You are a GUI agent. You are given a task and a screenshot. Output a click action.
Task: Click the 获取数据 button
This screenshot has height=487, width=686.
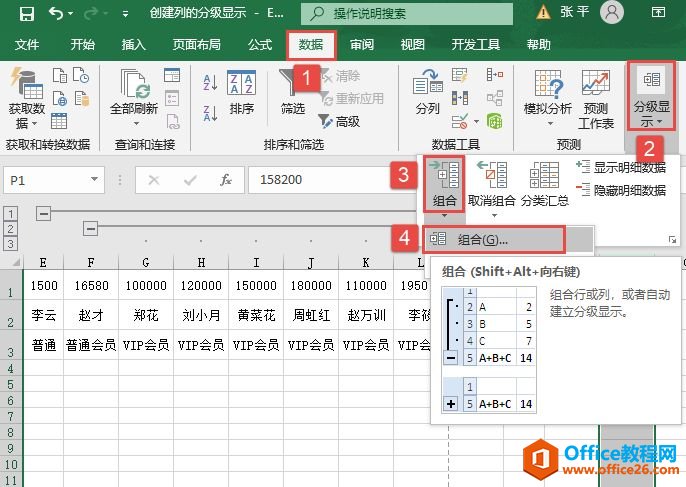tap(27, 98)
